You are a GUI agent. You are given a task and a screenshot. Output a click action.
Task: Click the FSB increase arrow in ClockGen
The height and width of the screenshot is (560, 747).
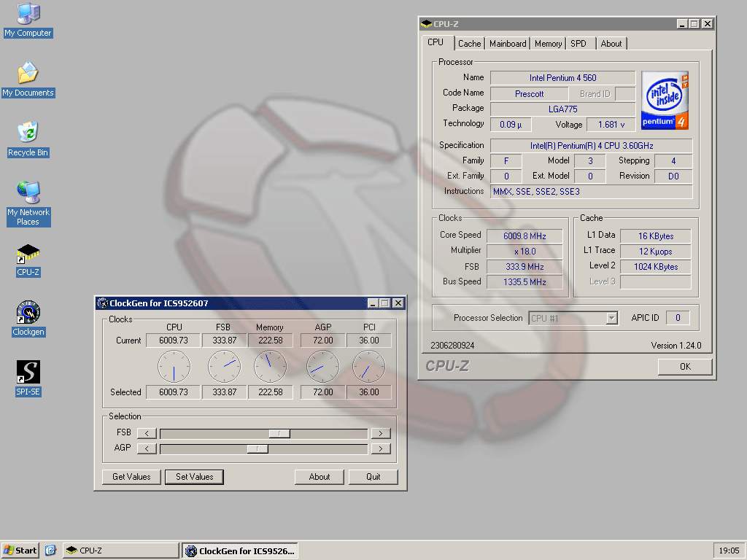pos(381,433)
